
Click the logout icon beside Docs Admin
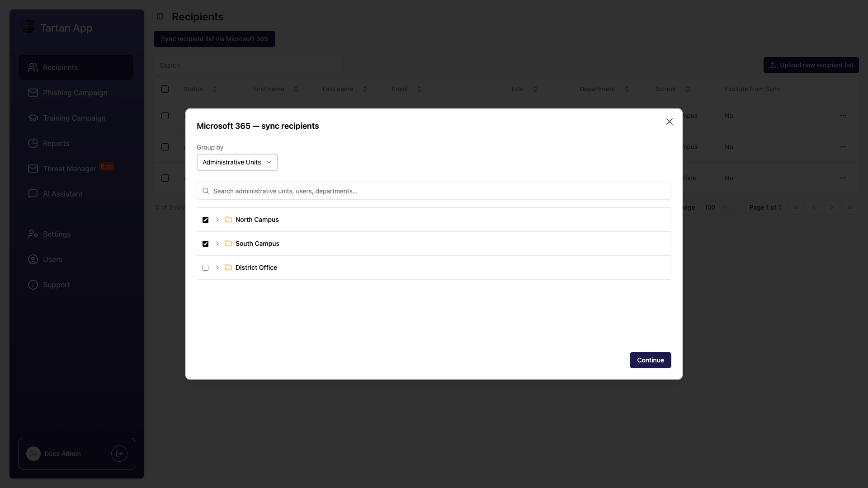(x=119, y=454)
